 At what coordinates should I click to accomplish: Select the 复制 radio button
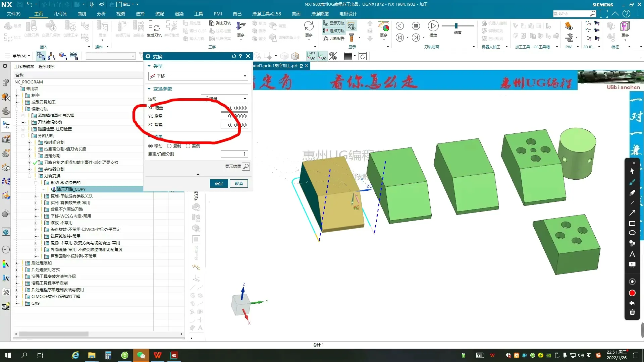(x=169, y=146)
